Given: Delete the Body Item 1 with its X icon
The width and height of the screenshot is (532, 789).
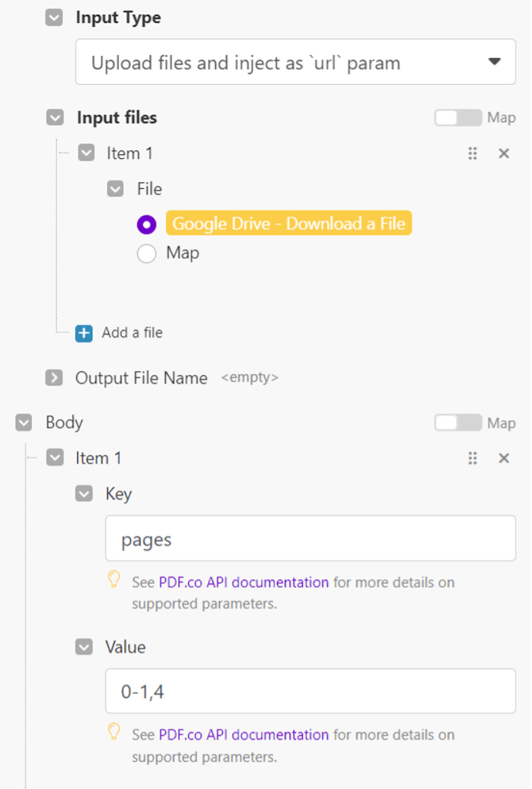Looking at the screenshot, I should pyautogui.click(x=503, y=457).
